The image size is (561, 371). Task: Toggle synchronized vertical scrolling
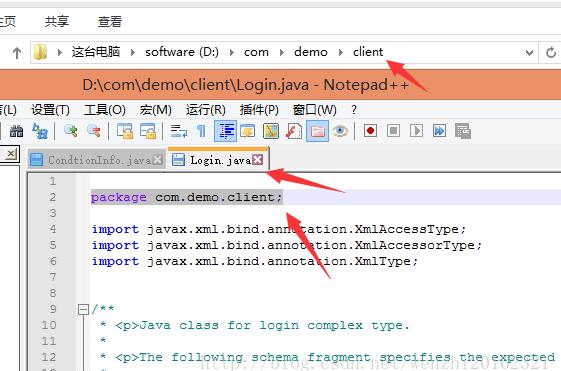[x=125, y=131]
